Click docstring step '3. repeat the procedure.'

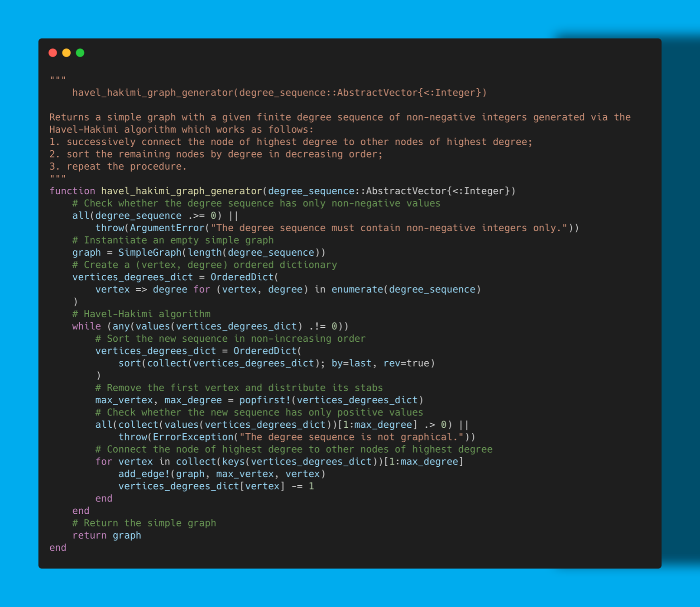(118, 166)
